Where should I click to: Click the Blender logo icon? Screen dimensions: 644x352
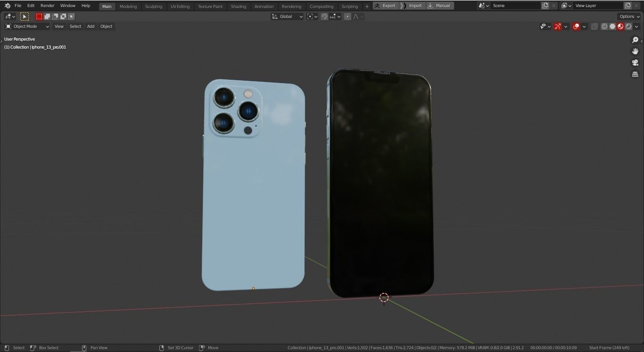7,6
